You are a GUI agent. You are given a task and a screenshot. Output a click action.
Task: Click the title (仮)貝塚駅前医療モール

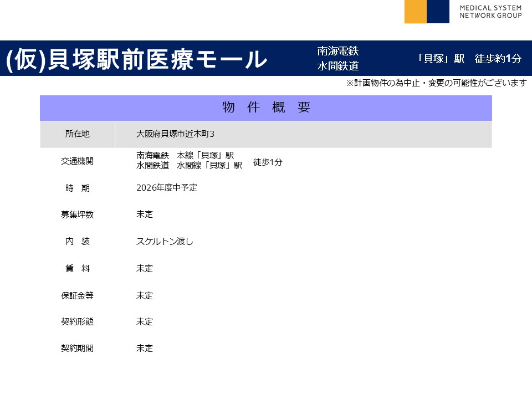[x=137, y=59]
